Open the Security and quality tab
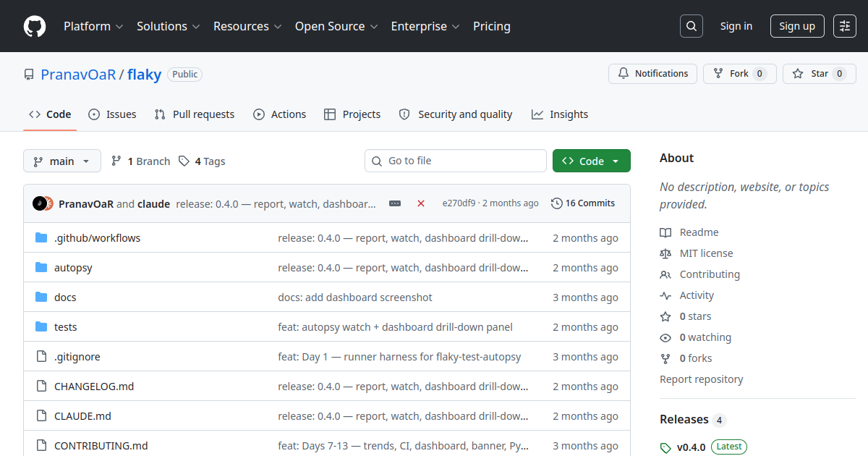 click(x=456, y=114)
